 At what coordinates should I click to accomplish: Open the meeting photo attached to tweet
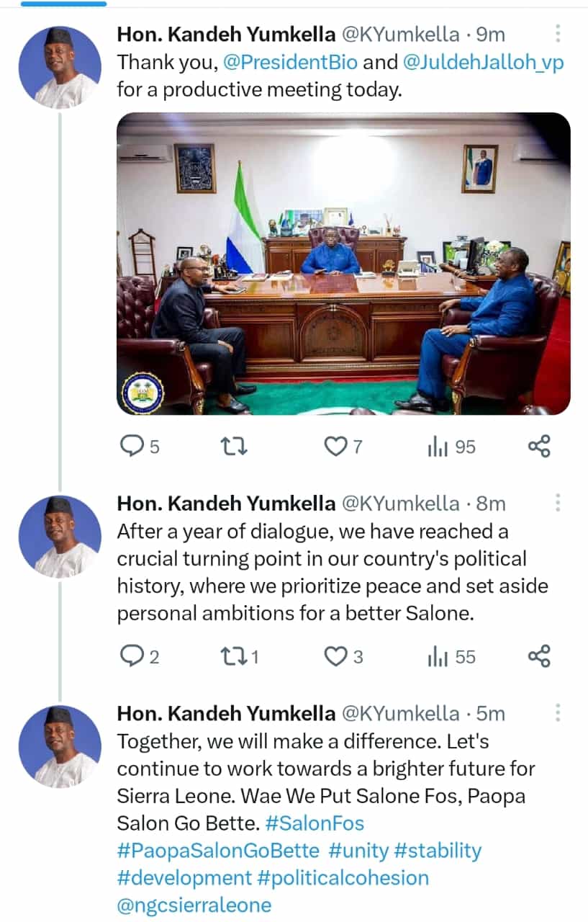(x=343, y=264)
